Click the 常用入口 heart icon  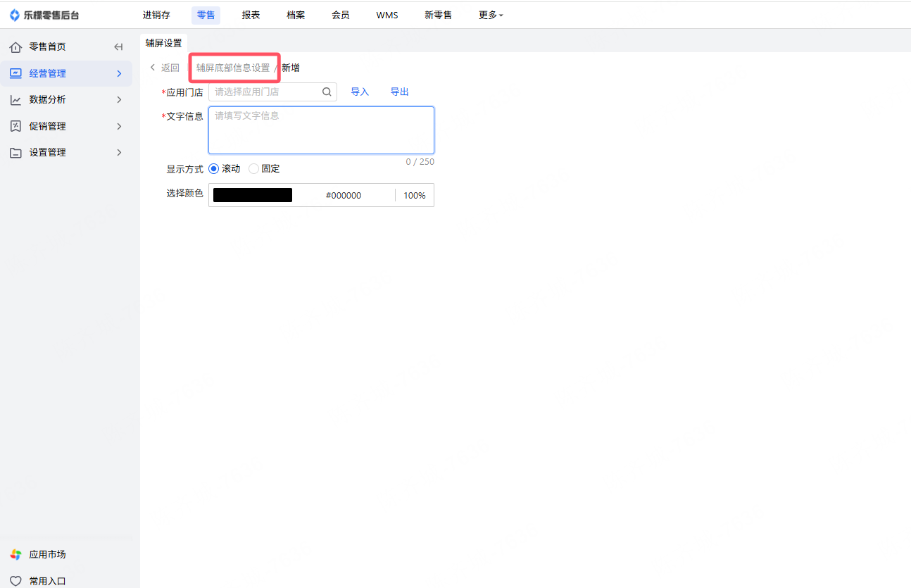[15, 581]
